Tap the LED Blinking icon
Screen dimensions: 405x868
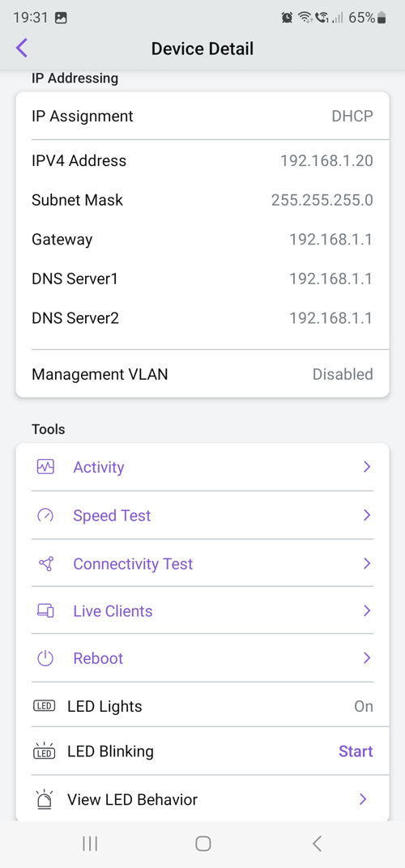[x=45, y=751]
